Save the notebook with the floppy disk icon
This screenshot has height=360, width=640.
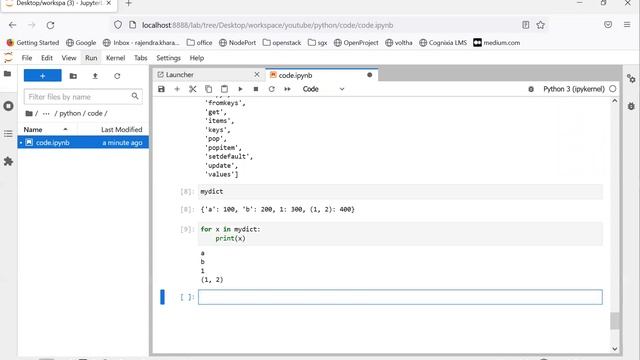pos(161,89)
